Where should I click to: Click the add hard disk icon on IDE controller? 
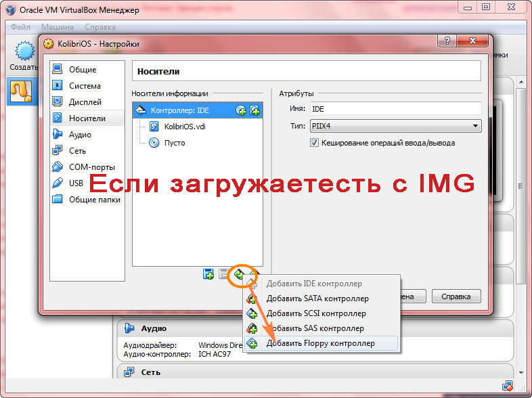[254, 110]
